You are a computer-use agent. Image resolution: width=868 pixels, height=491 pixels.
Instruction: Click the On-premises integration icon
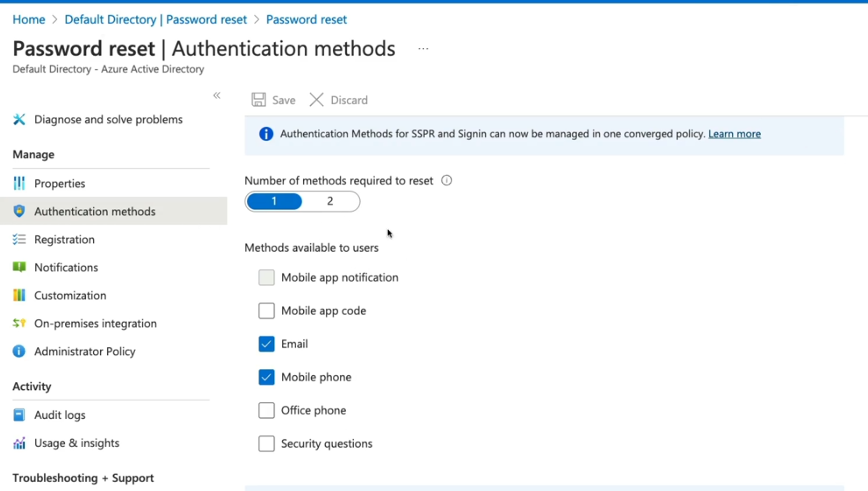click(x=19, y=324)
